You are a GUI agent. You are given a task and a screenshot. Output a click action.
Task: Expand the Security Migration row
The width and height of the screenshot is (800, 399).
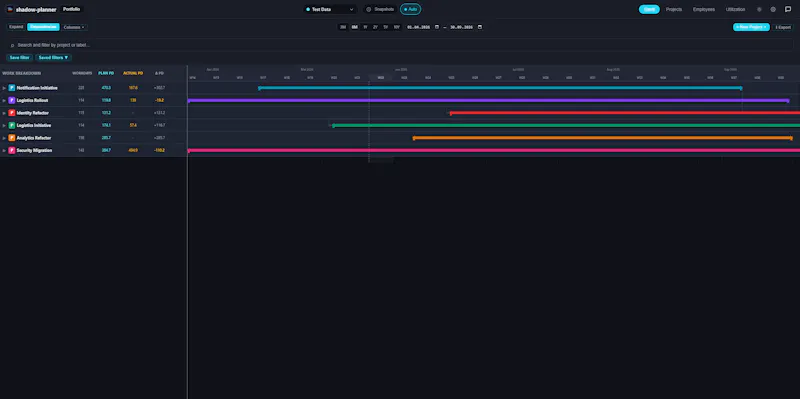pyautogui.click(x=4, y=151)
